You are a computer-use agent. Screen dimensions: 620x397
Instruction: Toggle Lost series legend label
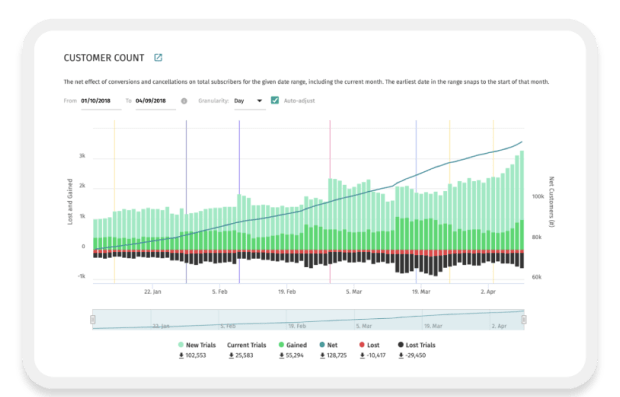pyautogui.click(x=373, y=345)
